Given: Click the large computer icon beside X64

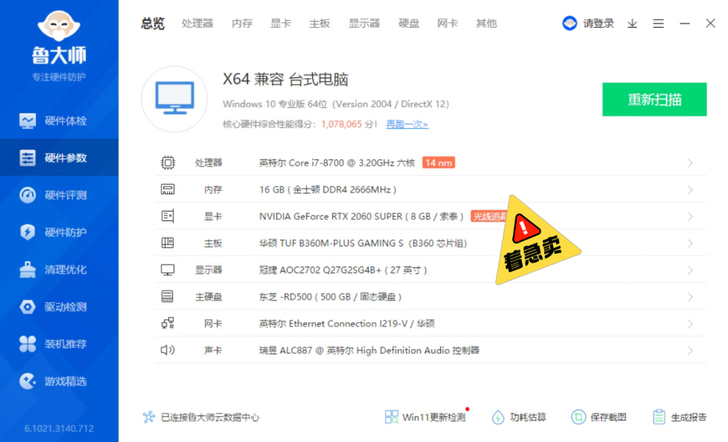Looking at the screenshot, I should (175, 98).
